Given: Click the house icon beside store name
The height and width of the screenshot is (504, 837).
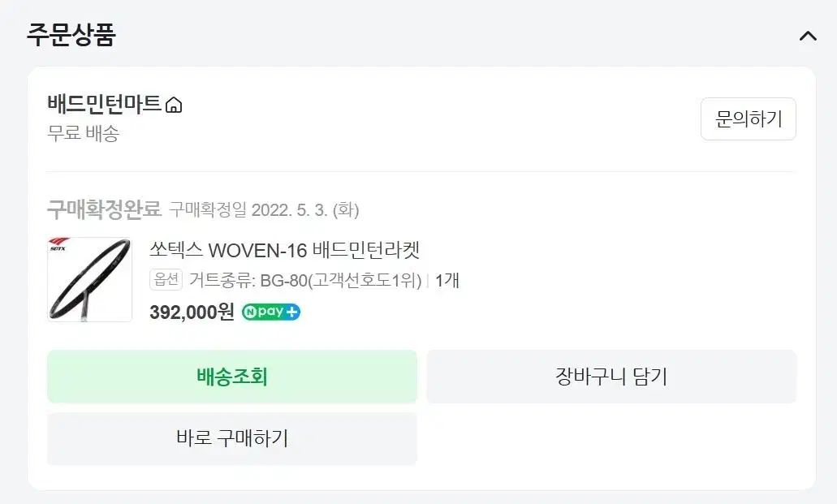Looking at the screenshot, I should pos(174,104).
